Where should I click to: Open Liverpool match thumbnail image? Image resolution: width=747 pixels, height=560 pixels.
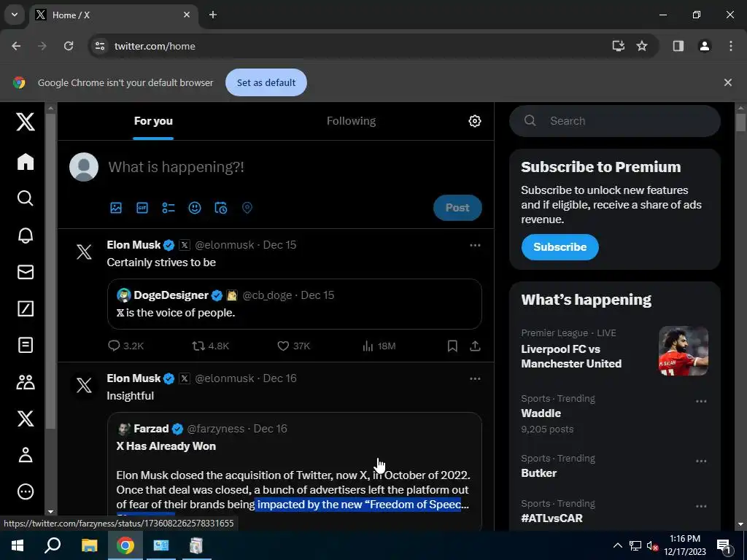(683, 351)
